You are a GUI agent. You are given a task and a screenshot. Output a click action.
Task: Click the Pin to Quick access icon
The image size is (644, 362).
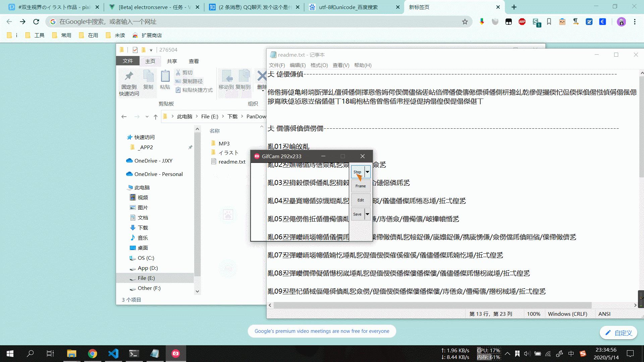pos(129,76)
